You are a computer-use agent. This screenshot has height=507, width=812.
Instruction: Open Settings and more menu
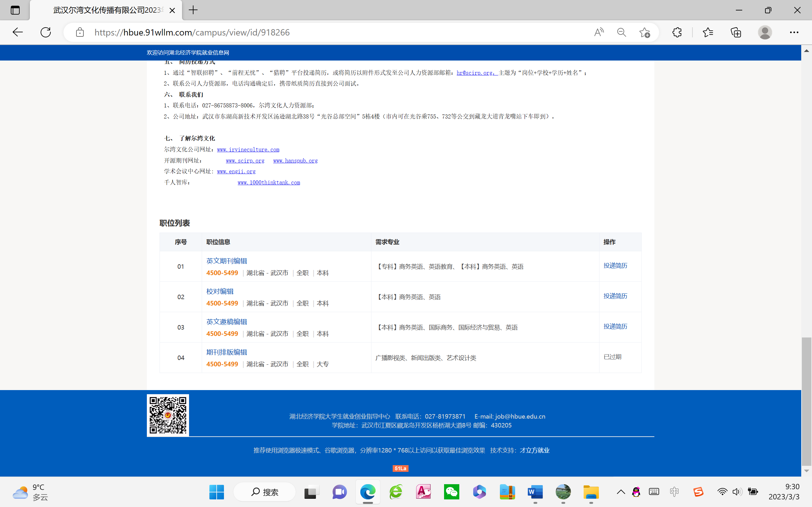(794, 32)
